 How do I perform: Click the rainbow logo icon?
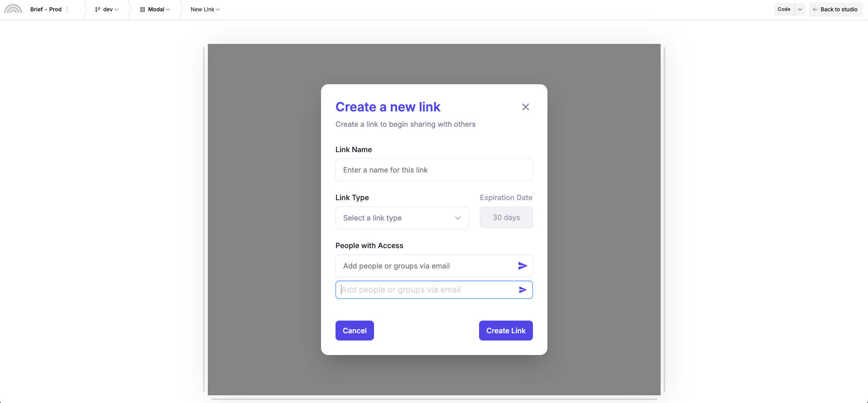(13, 9)
